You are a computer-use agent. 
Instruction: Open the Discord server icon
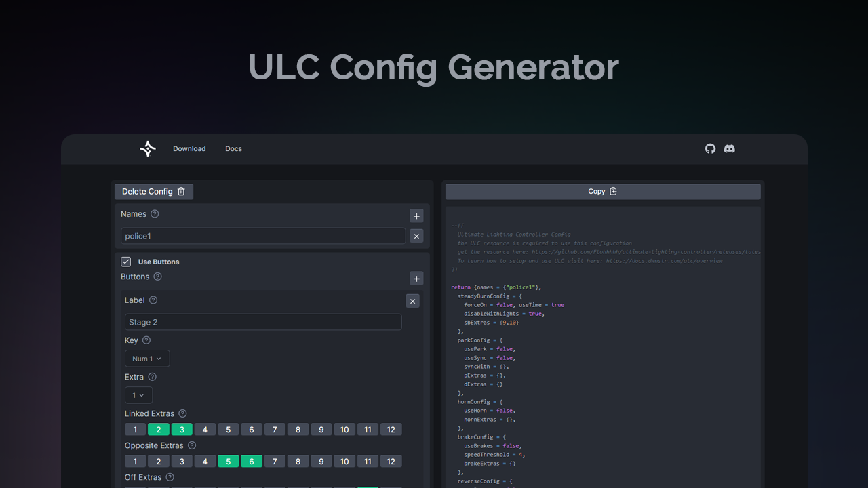[x=729, y=148]
